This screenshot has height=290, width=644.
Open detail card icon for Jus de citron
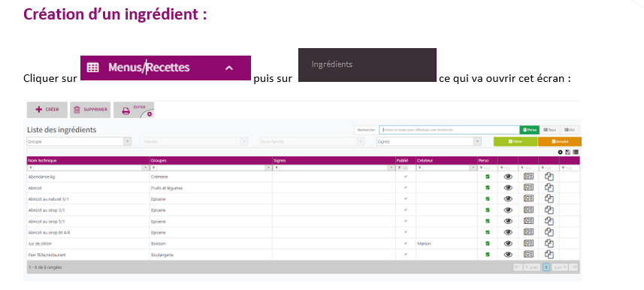(528, 243)
